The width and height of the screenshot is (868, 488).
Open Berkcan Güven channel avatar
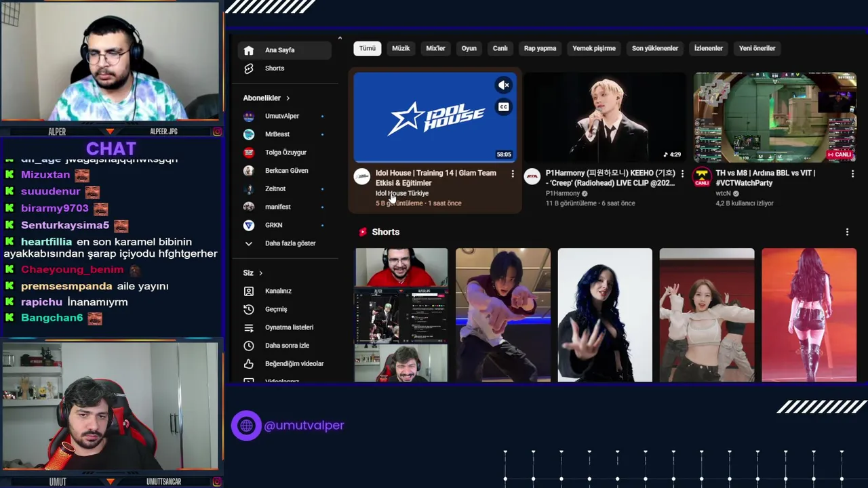coord(249,171)
